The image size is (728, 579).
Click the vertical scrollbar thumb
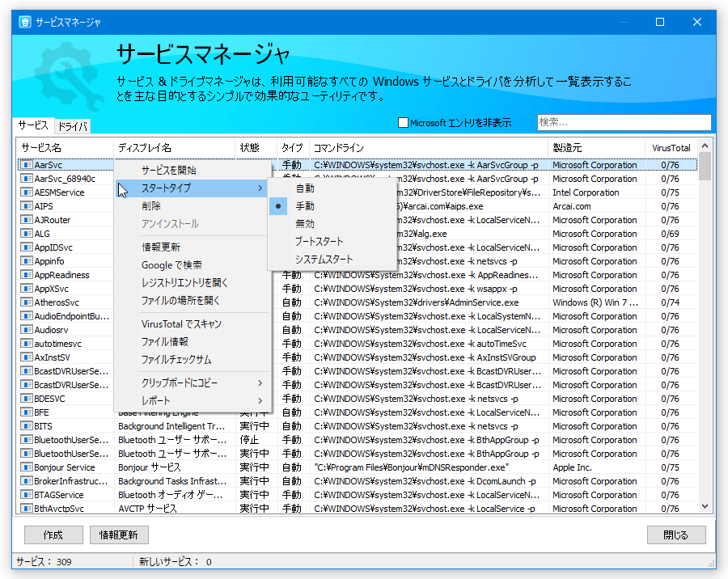tap(705, 167)
